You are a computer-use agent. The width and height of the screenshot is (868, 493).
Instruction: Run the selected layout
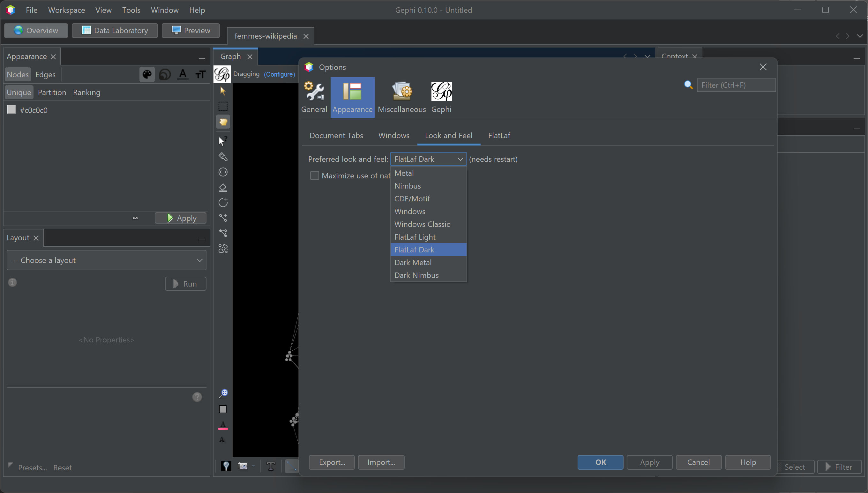point(185,284)
